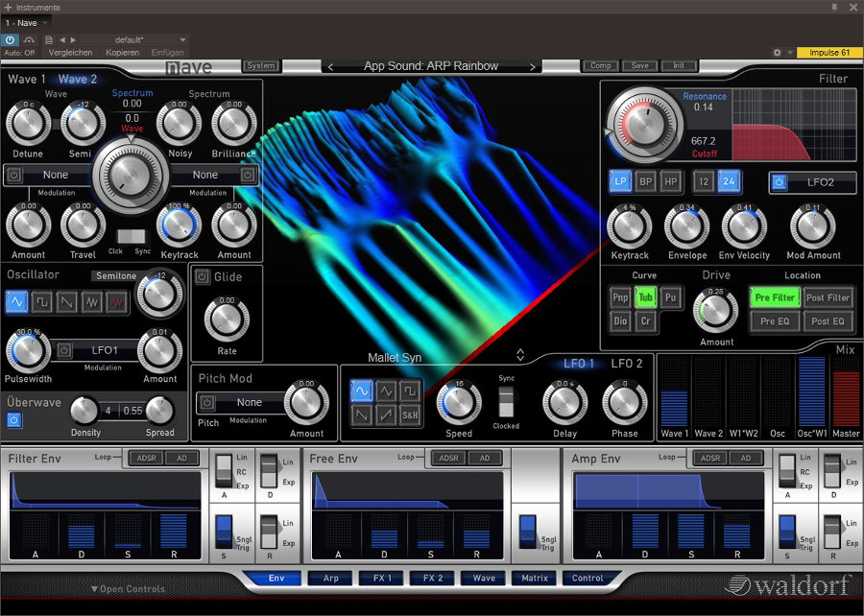This screenshot has height=616, width=864.
Task: Click the LFO Speed knob
Action: (x=459, y=402)
